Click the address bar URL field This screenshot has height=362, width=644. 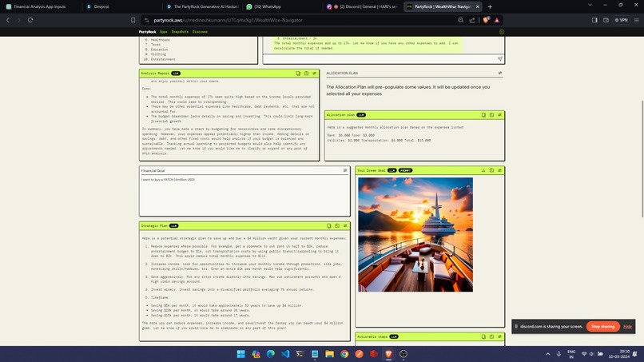302,20
